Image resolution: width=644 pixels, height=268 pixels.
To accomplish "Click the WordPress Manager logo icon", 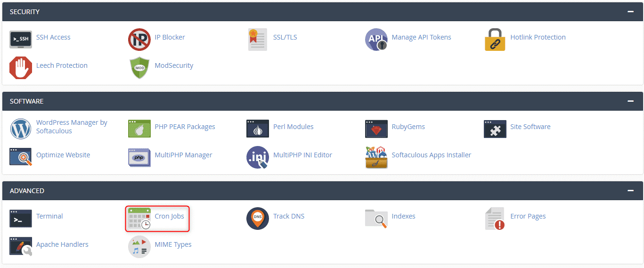I will (21, 129).
